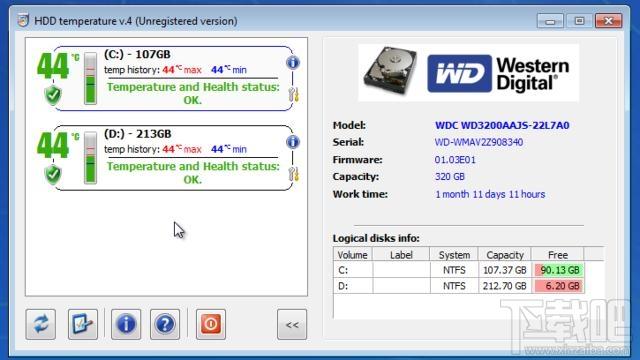Click the Western Digital logo banner
This screenshot has width=640, height=360.
pyautogui.click(x=468, y=73)
